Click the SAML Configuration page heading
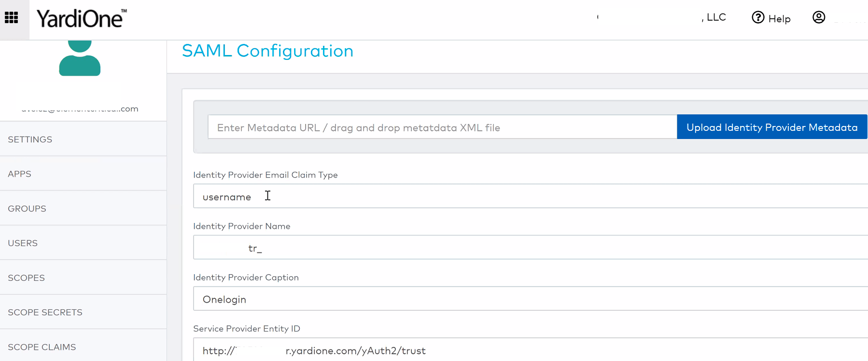 (x=267, y=51)
